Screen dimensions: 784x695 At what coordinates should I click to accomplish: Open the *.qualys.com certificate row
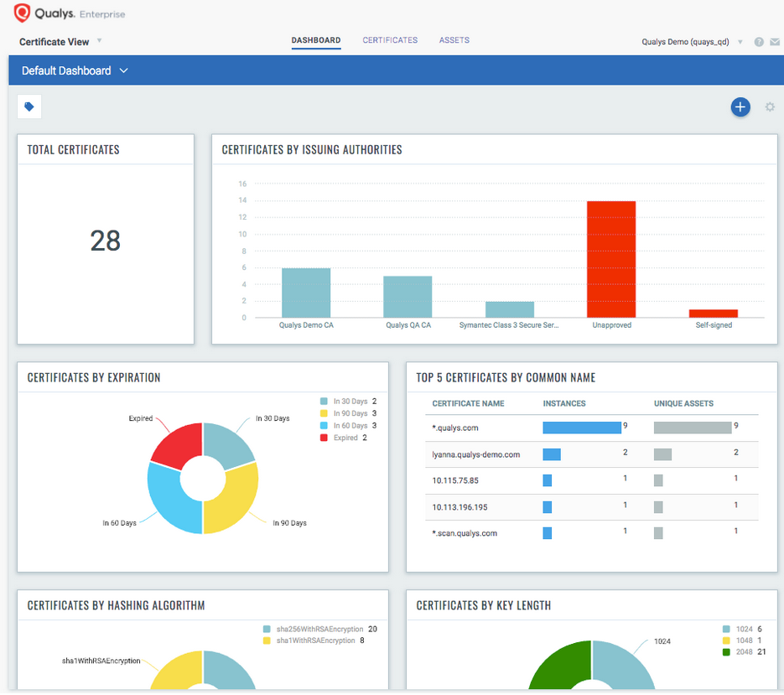(591, 428)
